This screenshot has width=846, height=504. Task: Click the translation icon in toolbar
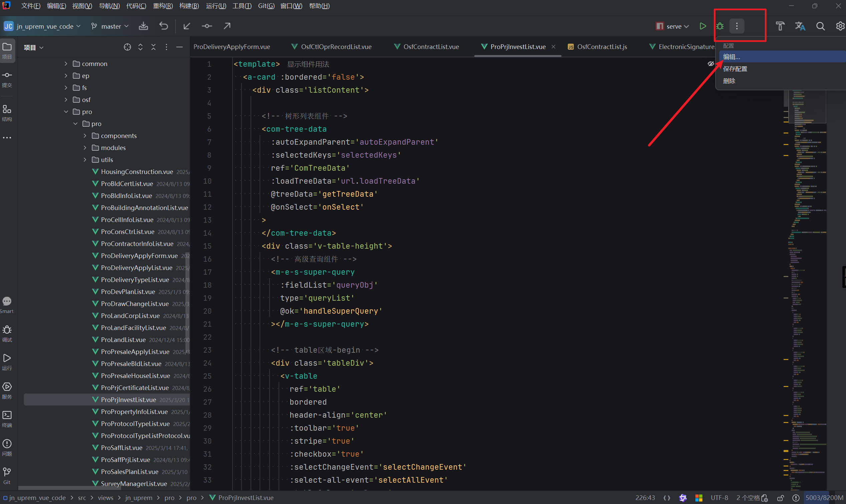pos(800,26)
